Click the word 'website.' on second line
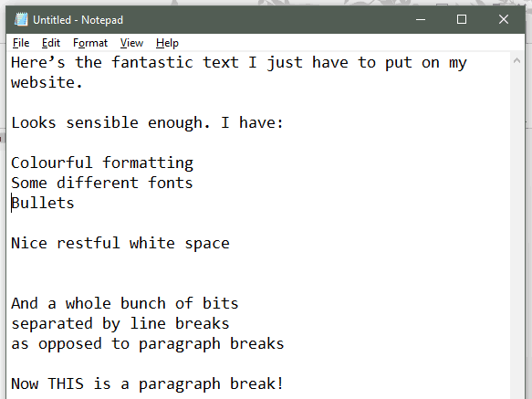Viewport: 532px width, 399px height. [47, 82]
